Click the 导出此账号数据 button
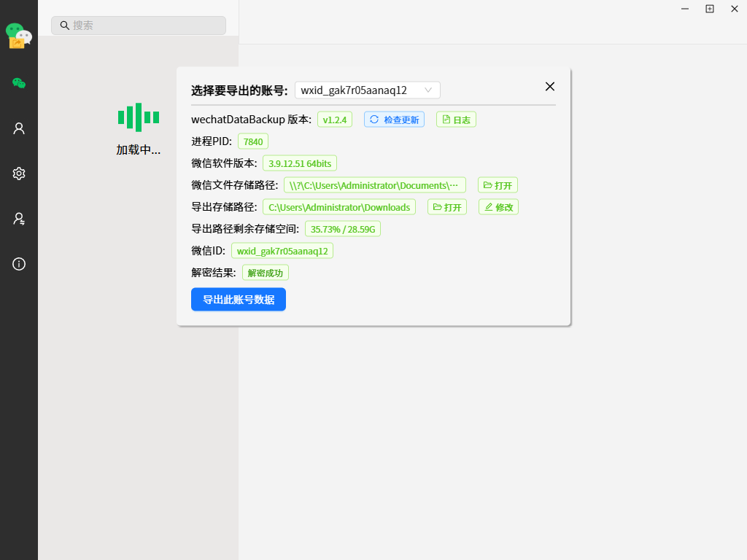The height and width of the screenshot is (560, 747). 239,300
